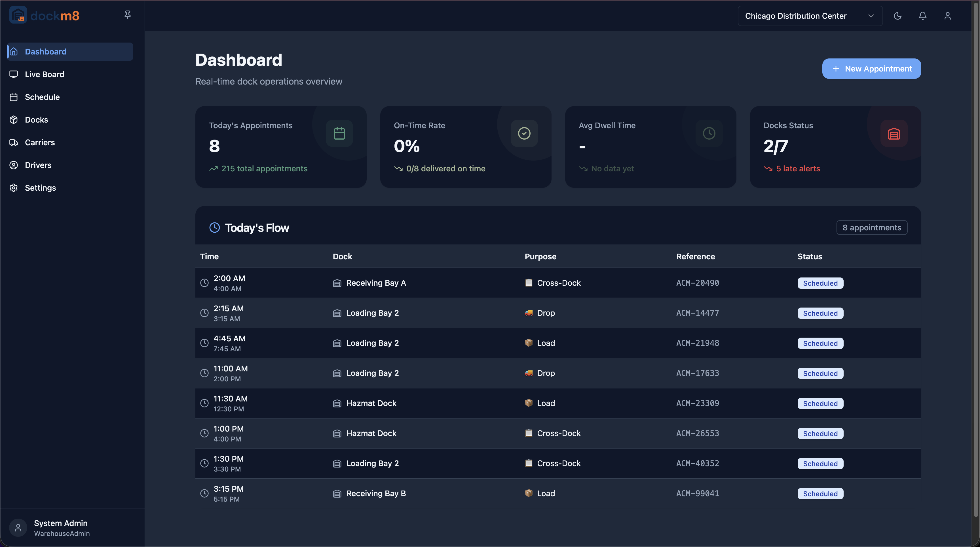Viewport: 980px width, 547px height.
Task: Open the Dashboard home icon in sidebar
Action: click(x=14, y=51)
